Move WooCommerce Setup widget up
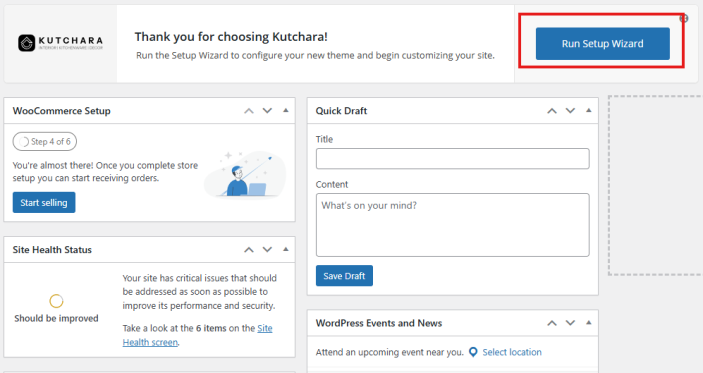The width and height of the screenshot is (703, 373). coord(249,111)
